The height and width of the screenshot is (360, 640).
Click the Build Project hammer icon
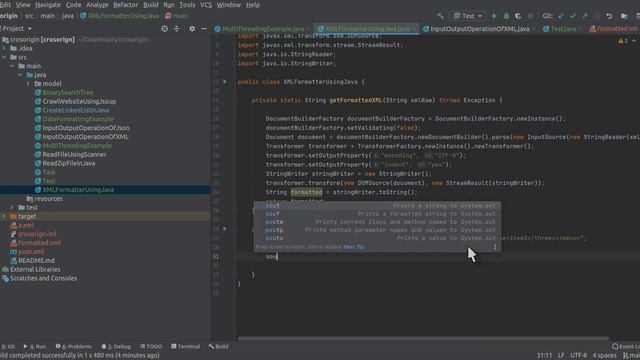440,16
